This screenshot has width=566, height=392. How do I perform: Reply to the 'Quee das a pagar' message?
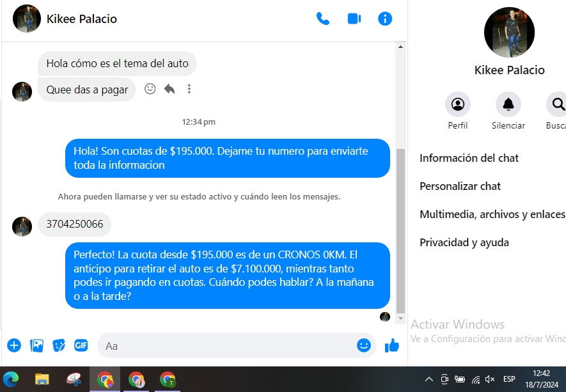coord(169,89)
